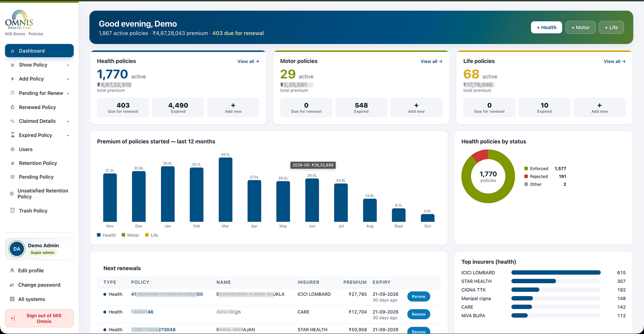Open the policy number ending 273048
Viewport: 644px width, 334px height.
(153, 330)
